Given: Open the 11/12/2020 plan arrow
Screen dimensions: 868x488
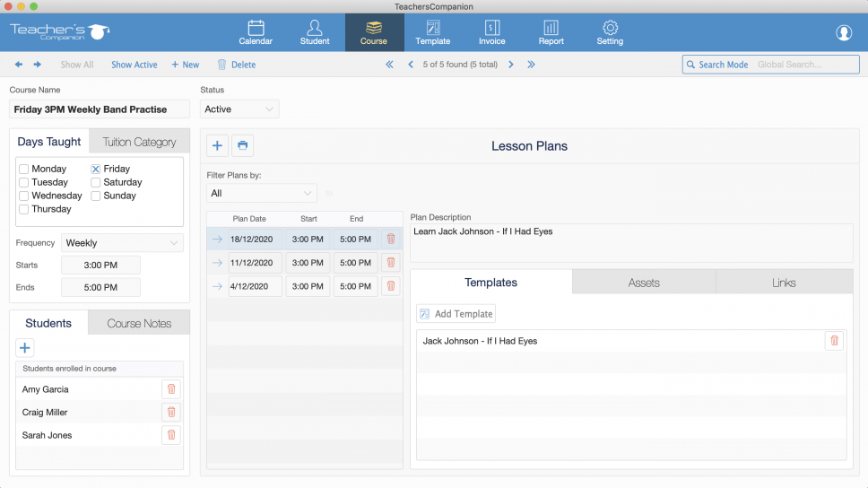Looking at the screenshot, I should (x=217, y=263).
